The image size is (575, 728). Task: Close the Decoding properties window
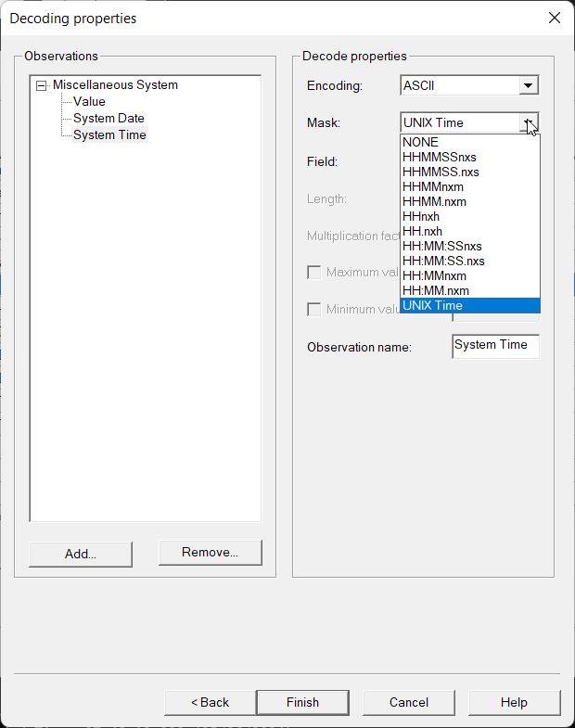554,19
